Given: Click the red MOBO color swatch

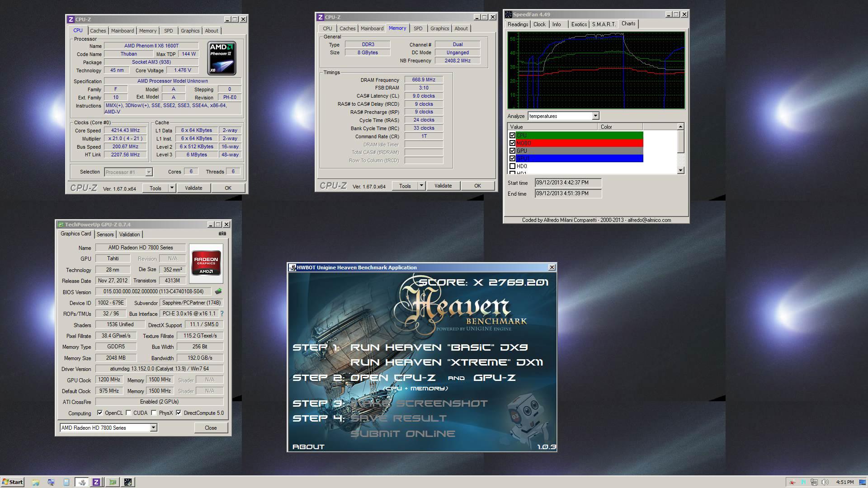Looking at the screenshot, I should click(580, 143).
